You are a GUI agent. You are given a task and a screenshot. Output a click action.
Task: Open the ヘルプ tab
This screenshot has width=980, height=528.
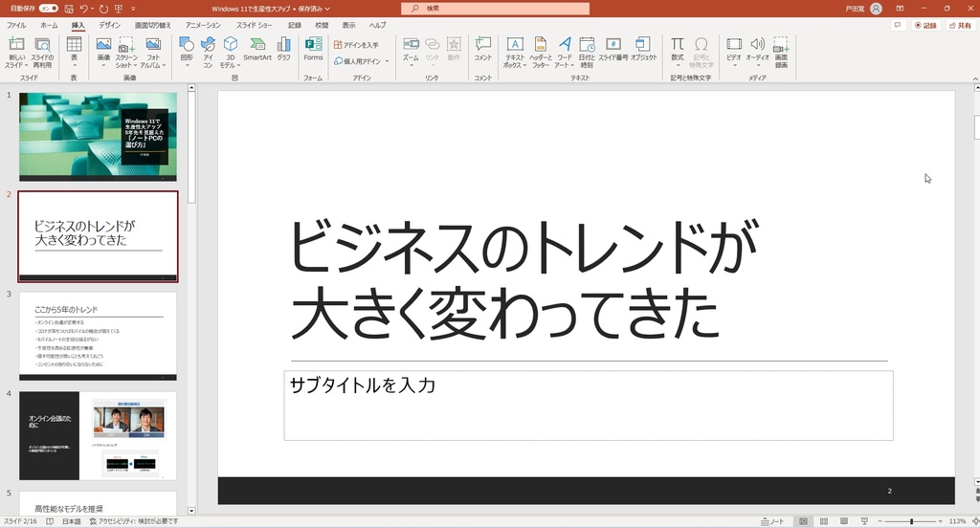tap(377, 25)
